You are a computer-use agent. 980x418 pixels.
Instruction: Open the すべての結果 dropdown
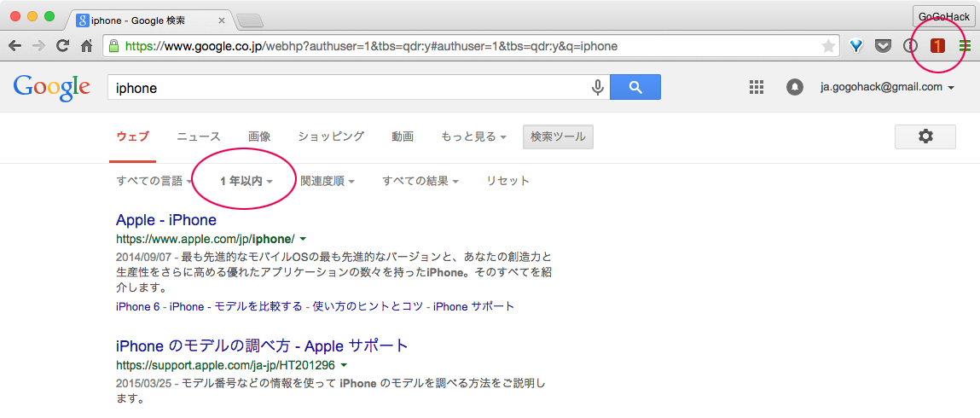[420, 181]
